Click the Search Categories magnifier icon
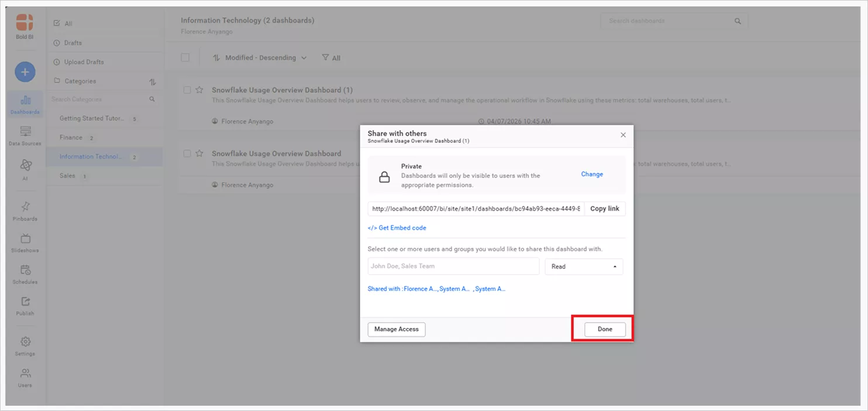The image size is (868, 411). click(152, 100)
